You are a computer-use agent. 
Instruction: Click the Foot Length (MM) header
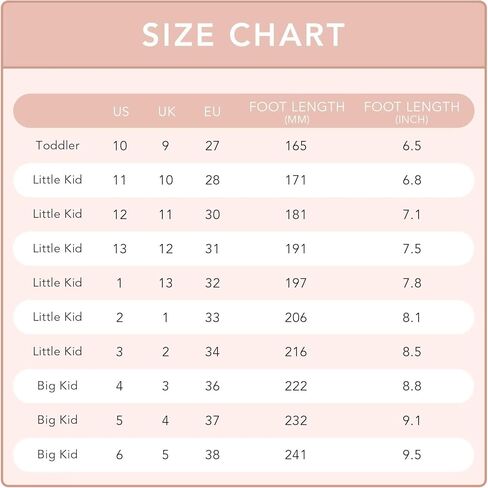click(297, 112)
